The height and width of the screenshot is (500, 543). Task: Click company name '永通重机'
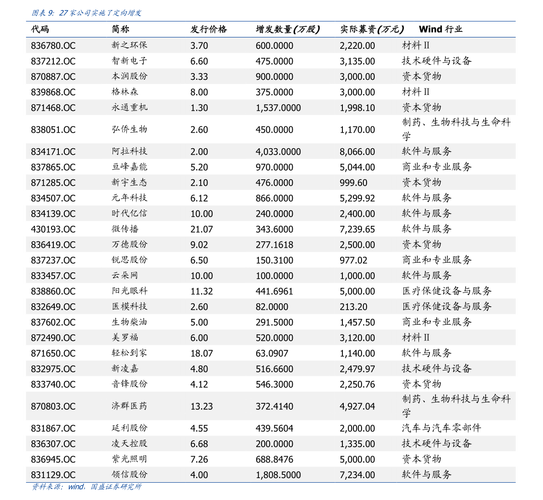(x=129, y=107)
